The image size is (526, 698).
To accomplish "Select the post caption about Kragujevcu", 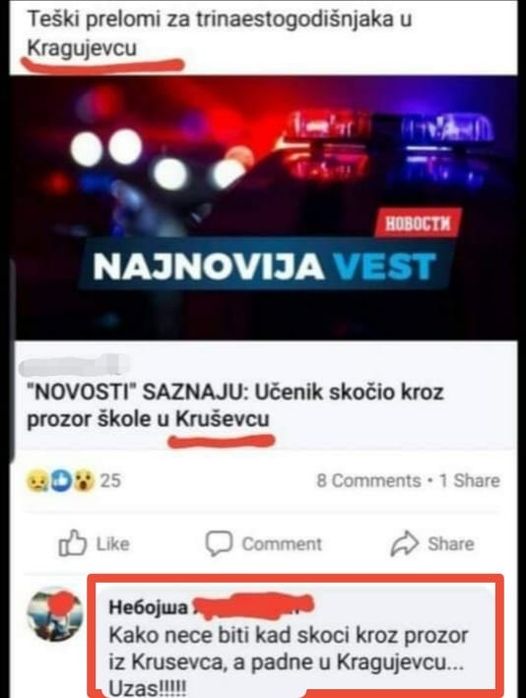I will coord(219,34).
